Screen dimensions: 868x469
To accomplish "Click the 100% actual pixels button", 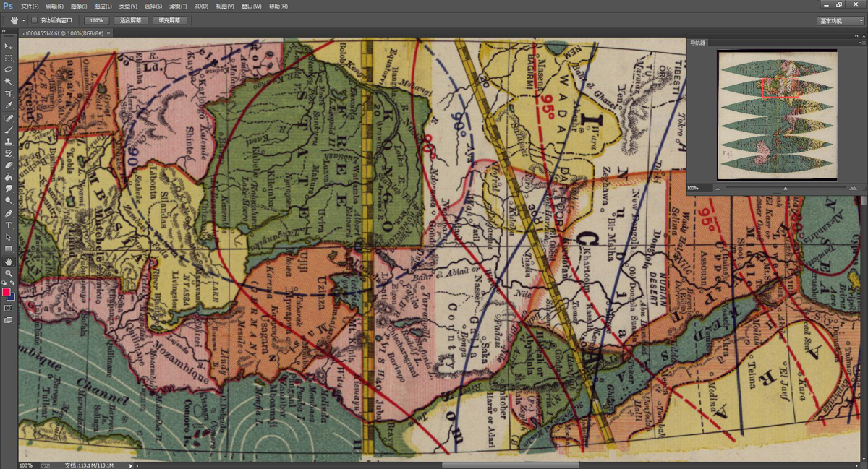I will tap(96, 20).
